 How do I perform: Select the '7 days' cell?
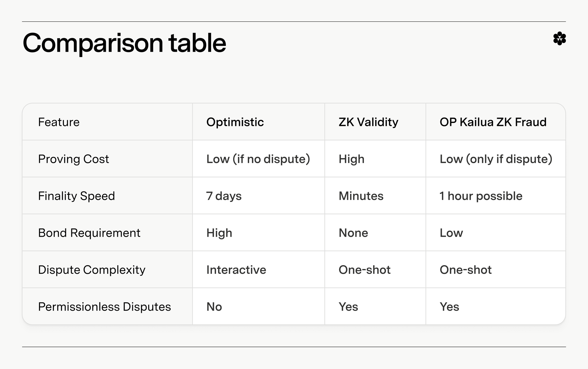click(x=224, y=196)
